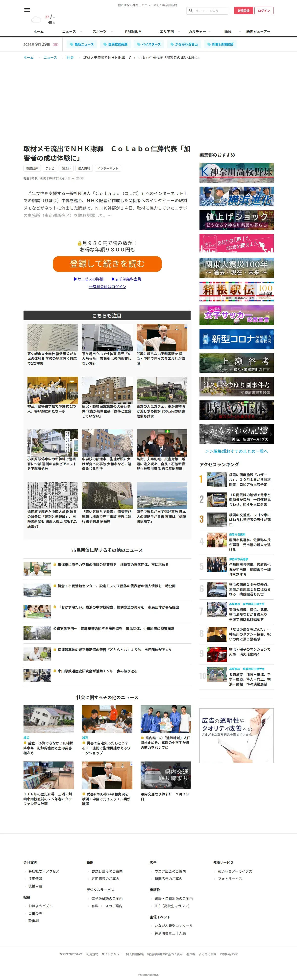
Task: Open footer 電子版購読のご案内 link
Action: [x=107, y=898]
